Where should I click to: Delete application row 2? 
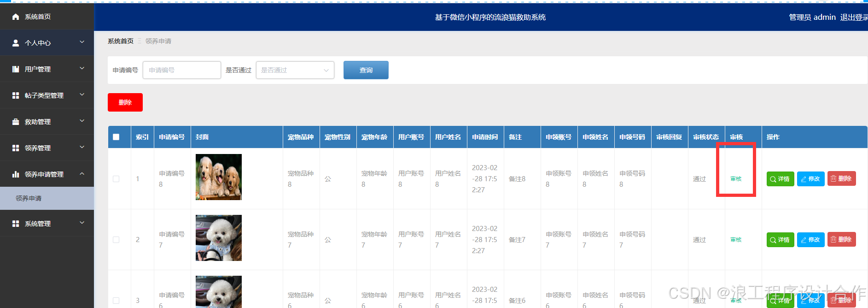841,239
